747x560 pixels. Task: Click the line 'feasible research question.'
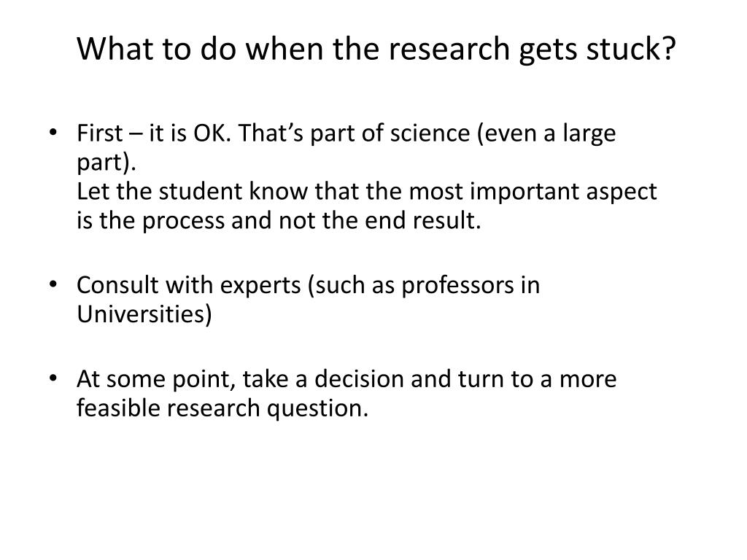[222, 408]
